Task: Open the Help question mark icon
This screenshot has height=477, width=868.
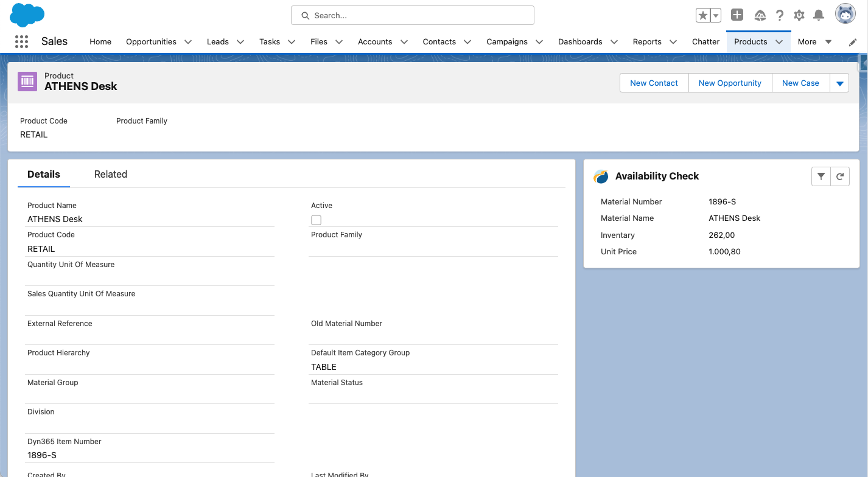Action: 780,15
